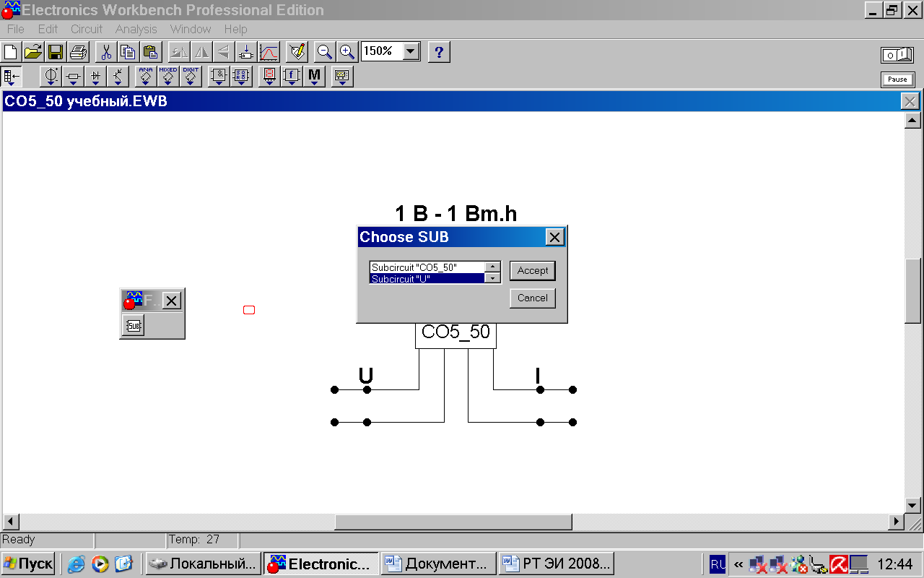Open the Controls function bin
This screenshot has height=578, width=924.
coord(292,76)
